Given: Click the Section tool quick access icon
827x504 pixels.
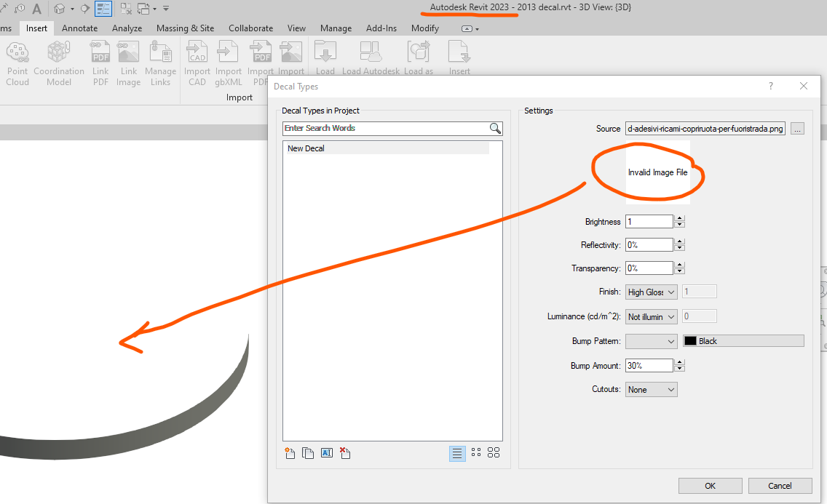Looking at the screenshot, I should (x=84, y=9).
